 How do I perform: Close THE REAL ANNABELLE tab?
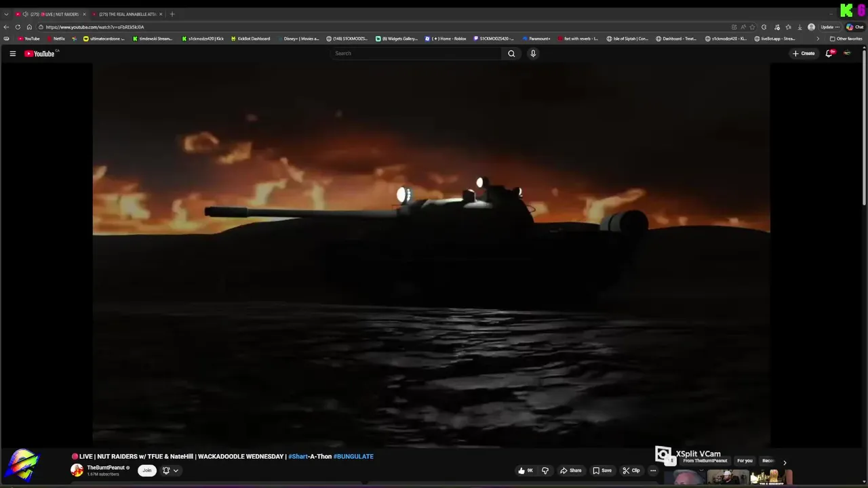click(x=161, y=14)
